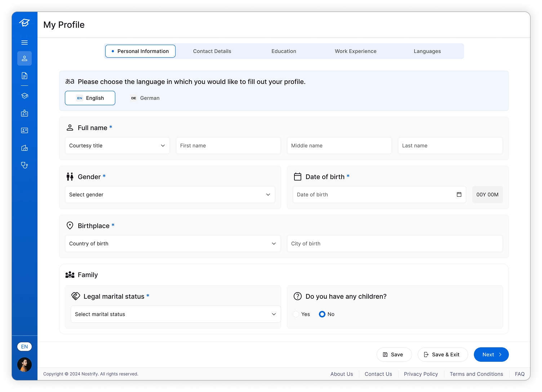Click the 00Y 00M age display
This screenshot has width=542, height=392.
point(488,195)
